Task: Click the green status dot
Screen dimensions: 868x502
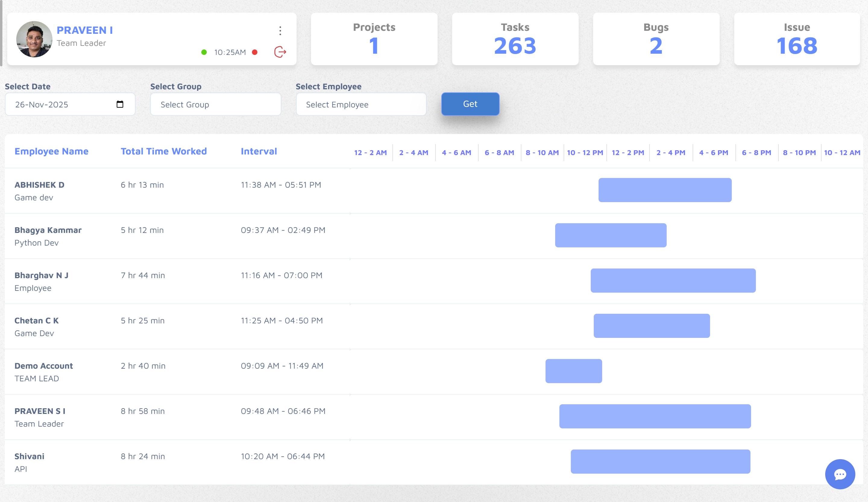Action: click(204, 52)
